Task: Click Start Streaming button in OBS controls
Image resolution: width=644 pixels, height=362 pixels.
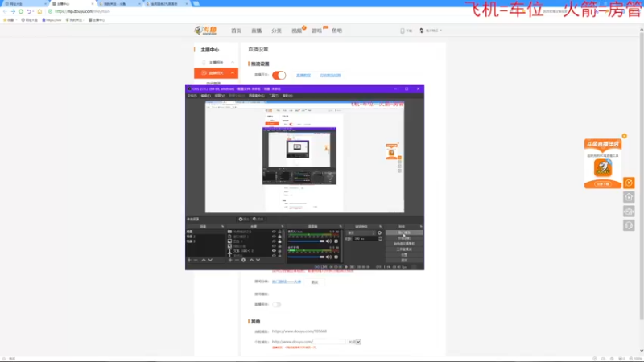Action: click(404, 232)
